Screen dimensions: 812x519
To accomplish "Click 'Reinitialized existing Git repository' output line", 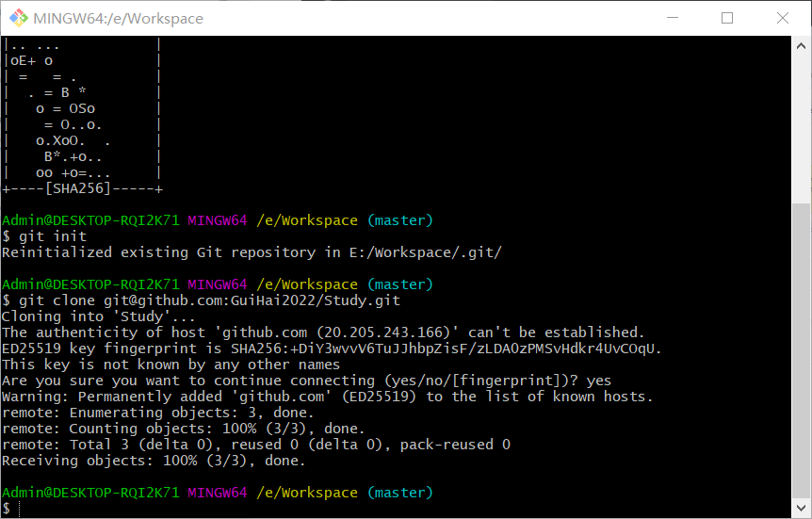I will pyautogui.click(x=252, y=252).
